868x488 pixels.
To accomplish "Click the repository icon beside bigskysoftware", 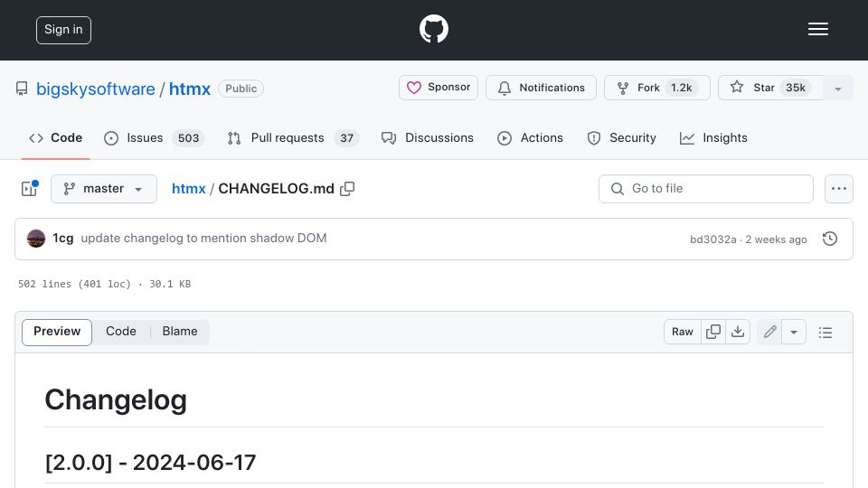I will [22, 89].
